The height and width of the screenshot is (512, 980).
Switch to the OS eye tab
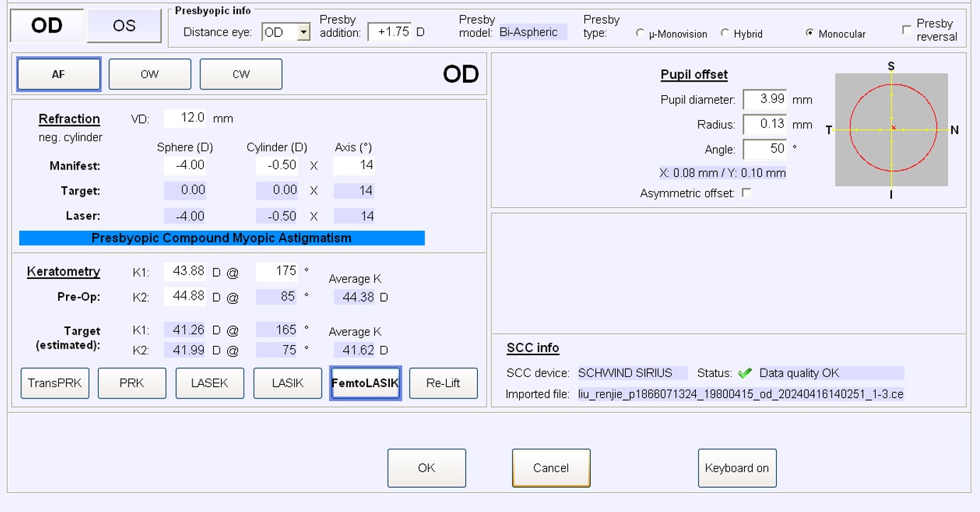[124, 26]
